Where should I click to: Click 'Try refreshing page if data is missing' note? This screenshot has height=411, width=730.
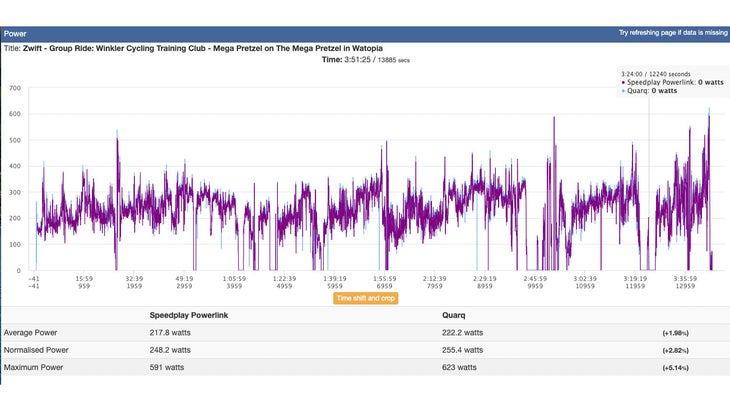[x=673, y=33]
